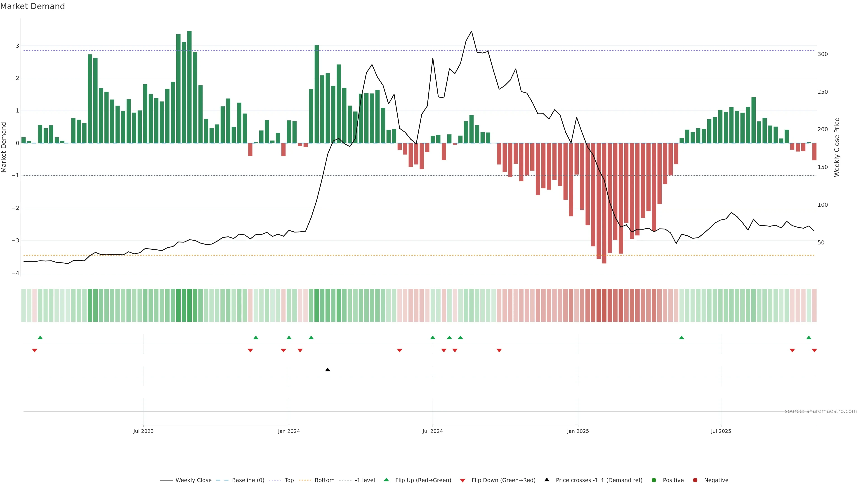Click the Jul 2025 x-axis label
The width and height of the screenshot is (868, 488).
coord(721,431)
